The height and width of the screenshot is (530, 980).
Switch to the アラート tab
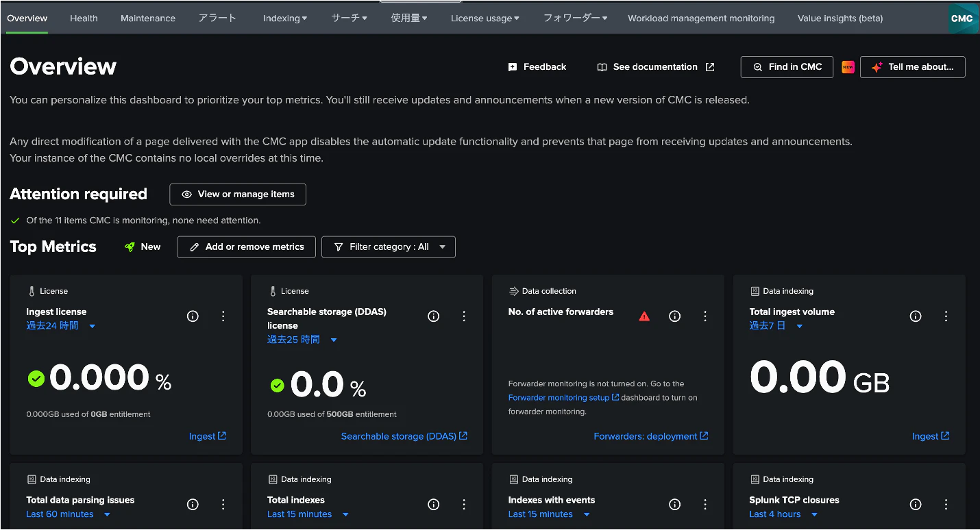pyautogui.click(x=217, y=18)
